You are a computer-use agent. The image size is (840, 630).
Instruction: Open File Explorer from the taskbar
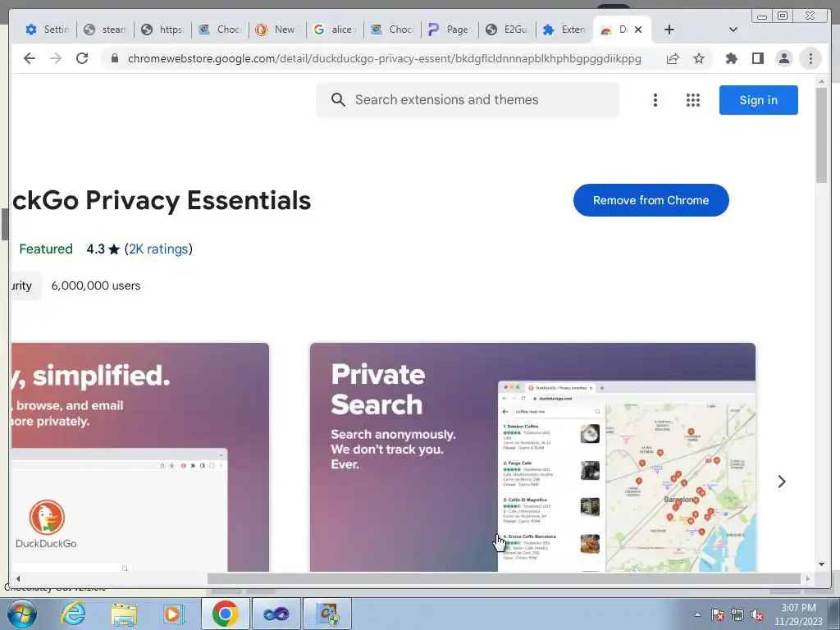[x=124, y=614]
